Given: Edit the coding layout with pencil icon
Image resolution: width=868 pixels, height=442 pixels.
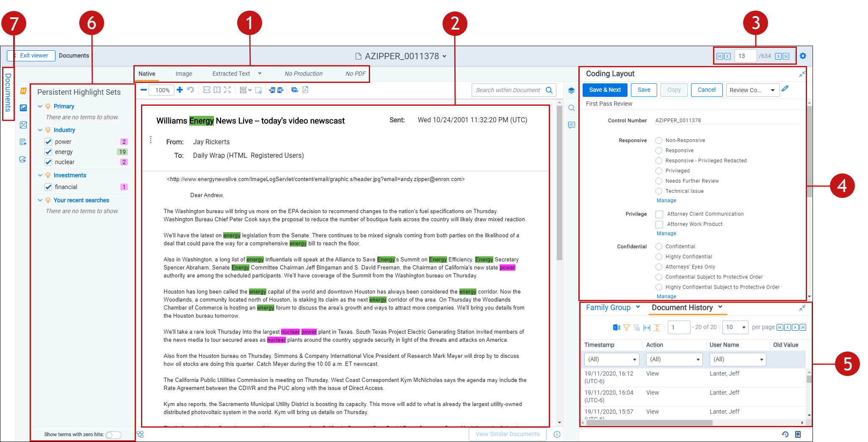Looking at the screenshot, I should point(785,89).
